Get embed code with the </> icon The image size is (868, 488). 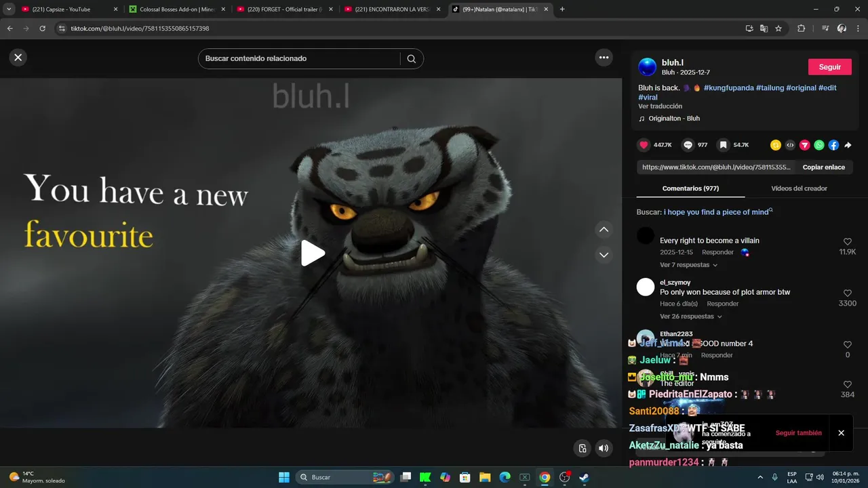[x=790, y=145]
